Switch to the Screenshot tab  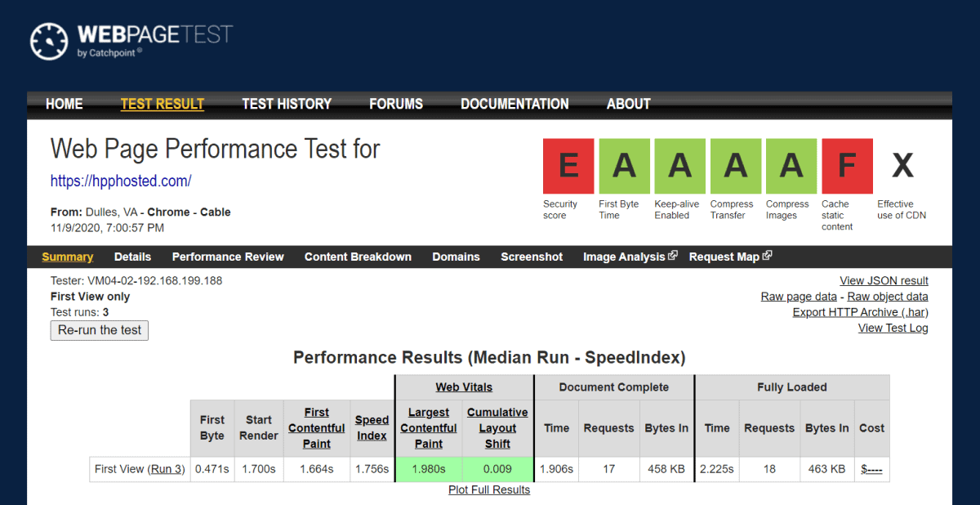[532, 257]
